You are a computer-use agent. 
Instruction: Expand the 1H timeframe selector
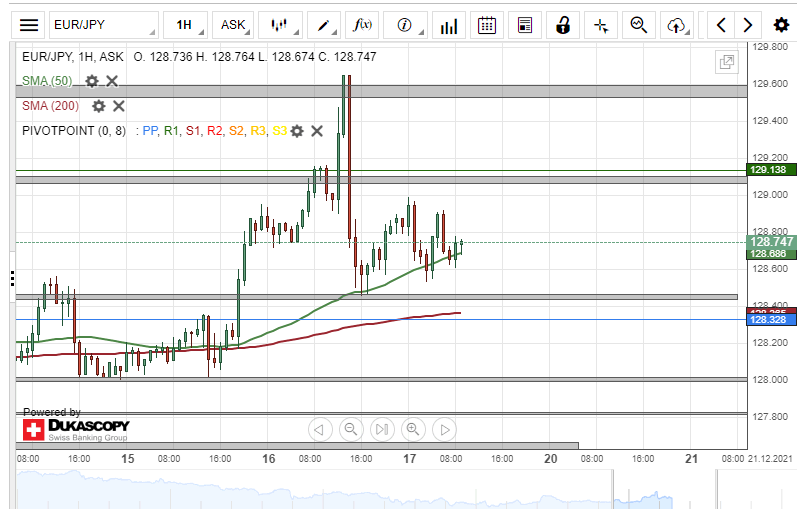[186, 25]
